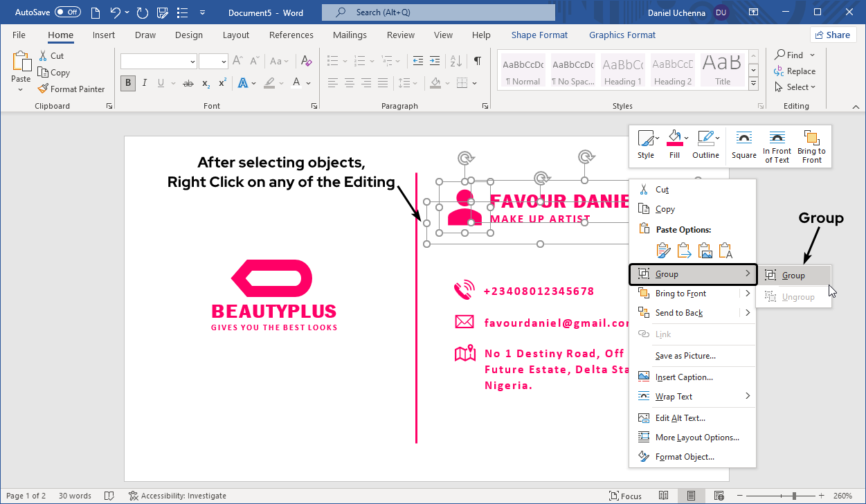This screenshot has height=504, width=866.
Task: Click the Show/Hide paragraph marks icon
Action: pyautogui.click(x=477, y=61)
